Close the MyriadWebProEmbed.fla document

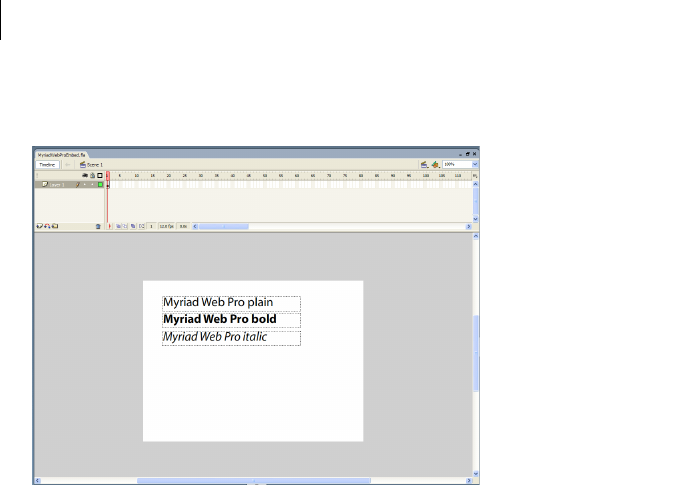click(x=474, y=154)
